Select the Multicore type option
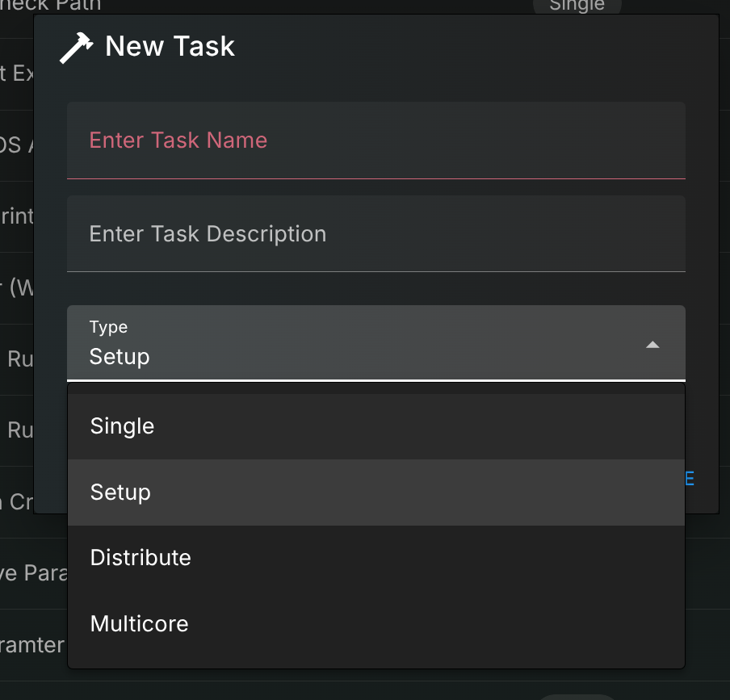Viewport: 730px width, 700px height. click(375, 624)
